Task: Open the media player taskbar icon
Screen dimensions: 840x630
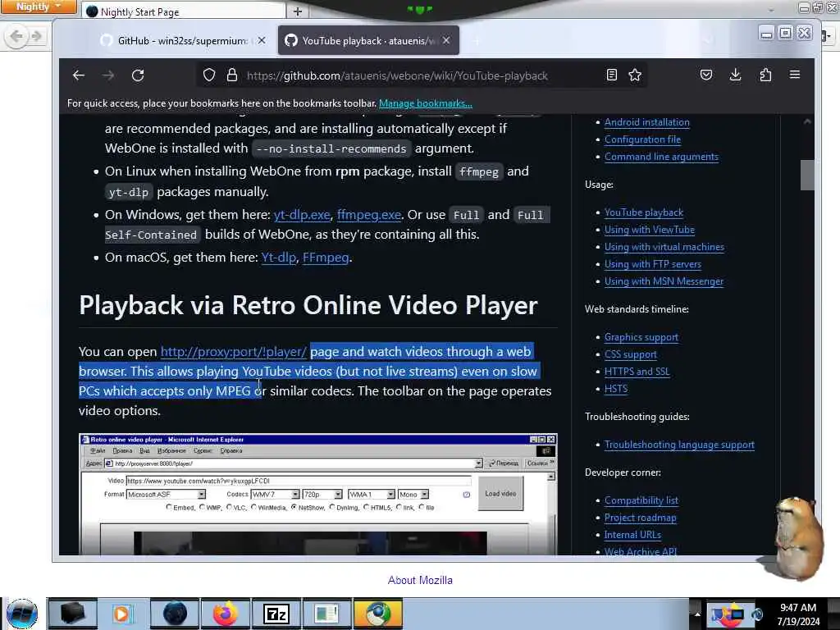Action: pyautogui.click(x=121, y=614)
